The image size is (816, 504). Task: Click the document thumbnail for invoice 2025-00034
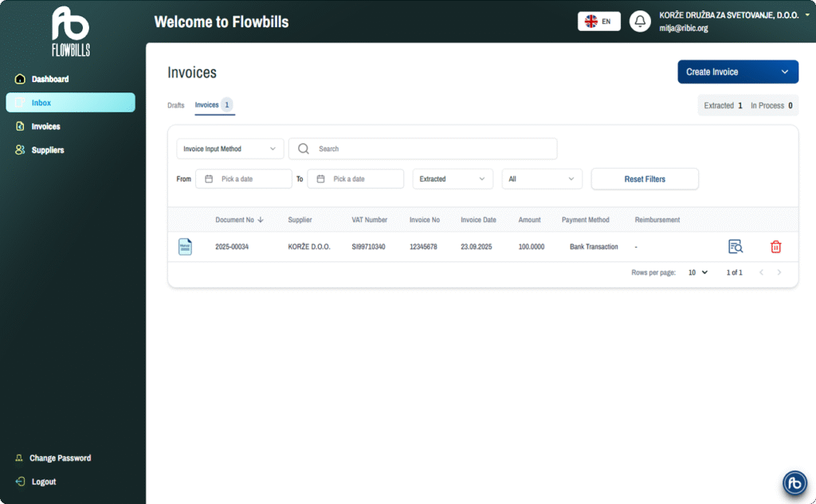[x=185, y=246]
